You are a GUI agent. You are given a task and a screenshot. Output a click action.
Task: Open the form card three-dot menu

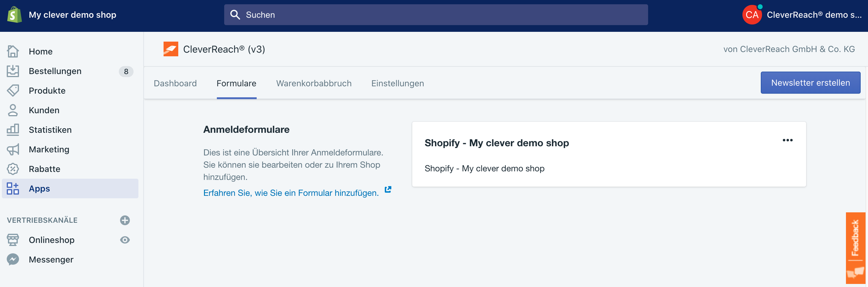(787, 140)
